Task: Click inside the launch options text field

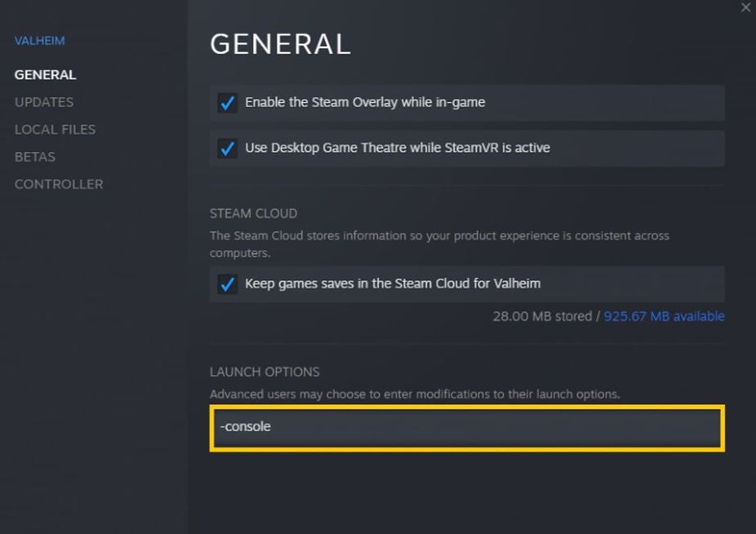Action: point(465,426)
